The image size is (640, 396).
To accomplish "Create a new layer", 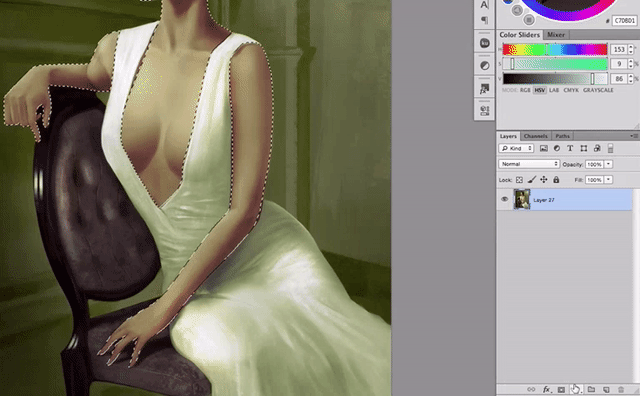I will click(606, 390).
